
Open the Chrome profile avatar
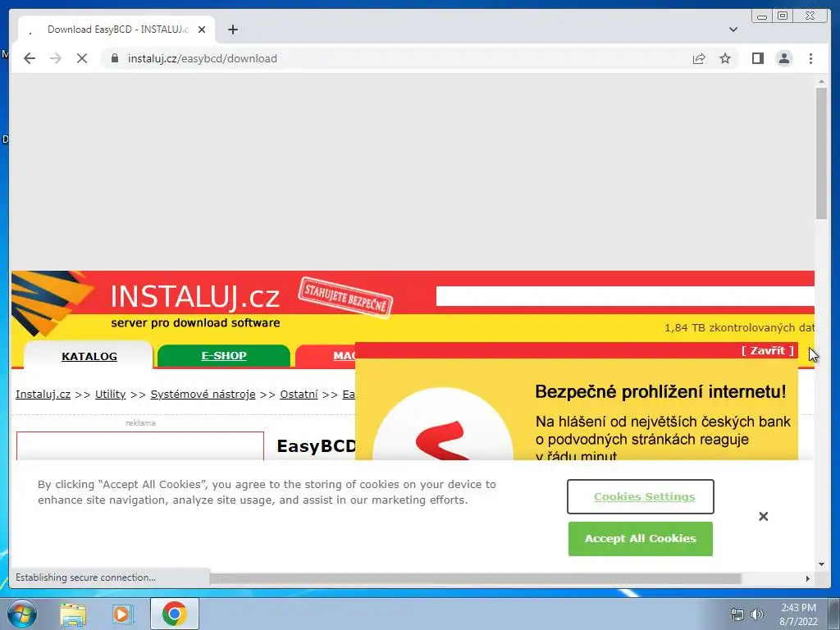[x=783, y=58]
